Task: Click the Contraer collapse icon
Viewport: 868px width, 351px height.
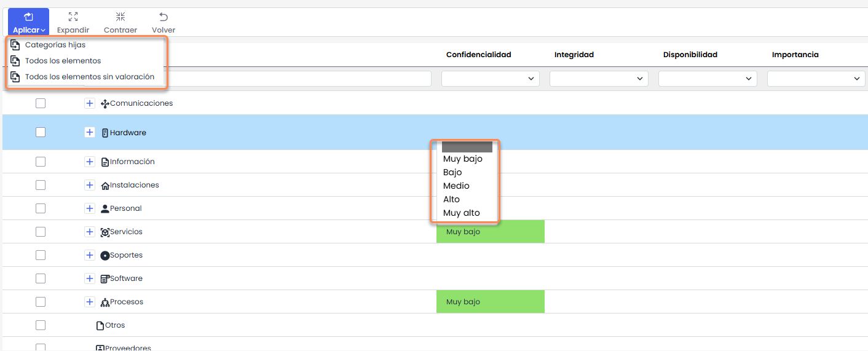Action: (120, 17)
